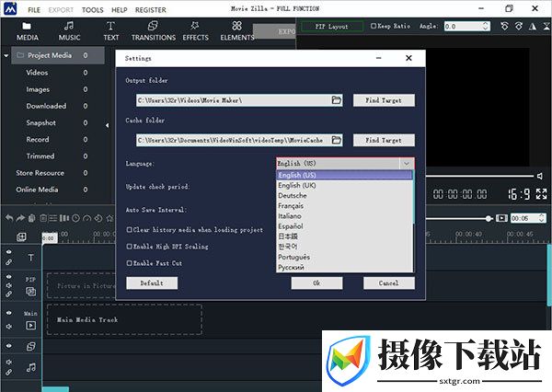
Task: Click the PIP Layout button
Action: [332, 27]
